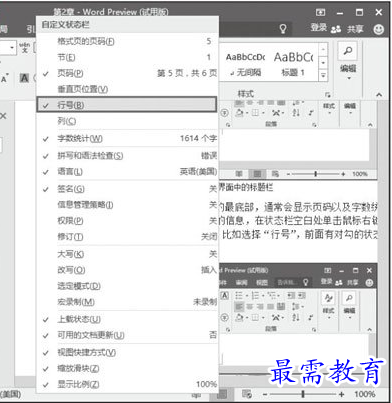Uncheck 视图快捷方式(V) option
This screenshot has height=403, width=392.
pos(127,352)
